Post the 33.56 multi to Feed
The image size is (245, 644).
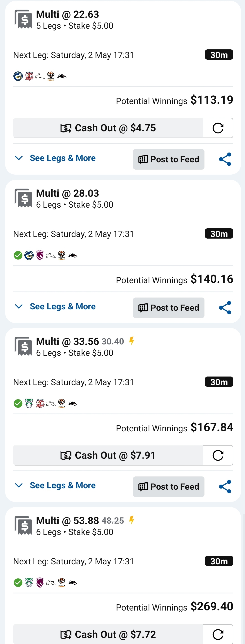(x=169, y=487)
